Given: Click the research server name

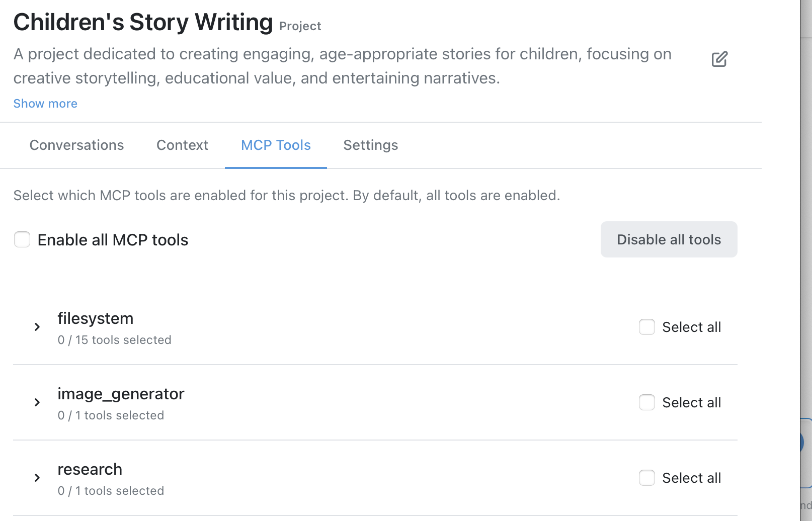Looking at the screenshot, I should point(90,469).
